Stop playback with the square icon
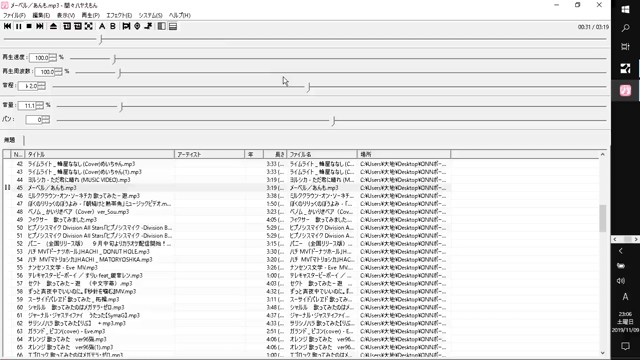640x360 pixels. point(29,26)
